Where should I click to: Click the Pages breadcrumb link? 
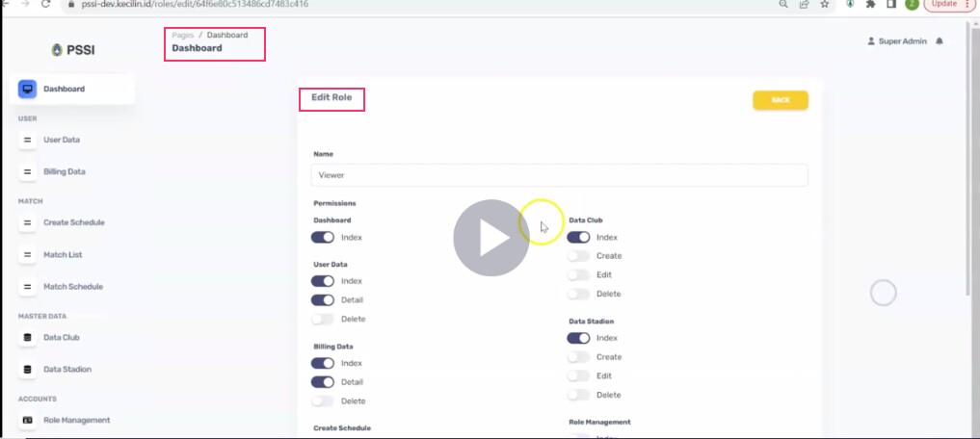(182, 35)
